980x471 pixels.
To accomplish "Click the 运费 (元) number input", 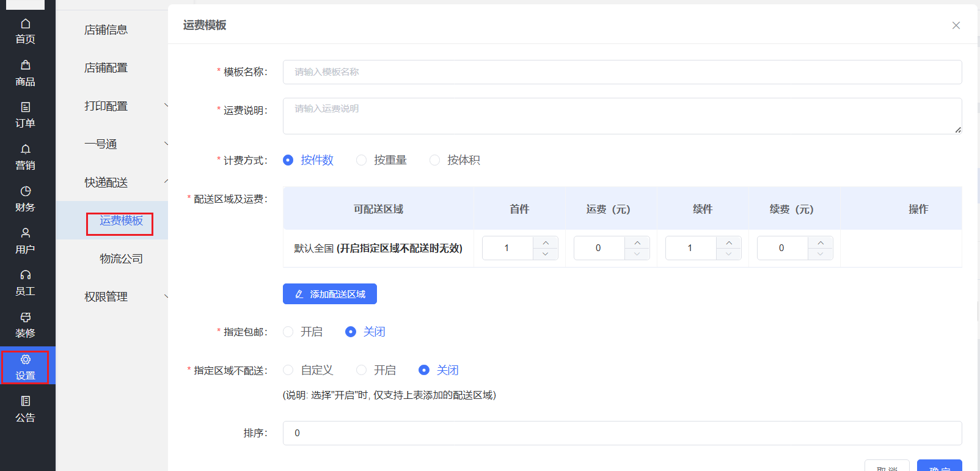I will (599, 248).
